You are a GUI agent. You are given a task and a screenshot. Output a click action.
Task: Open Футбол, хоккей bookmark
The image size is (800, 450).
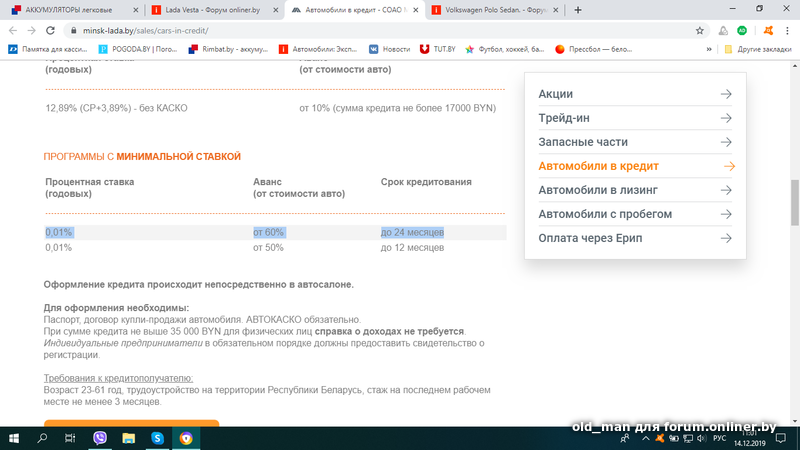pyautogui.click(x=504, y=49)
